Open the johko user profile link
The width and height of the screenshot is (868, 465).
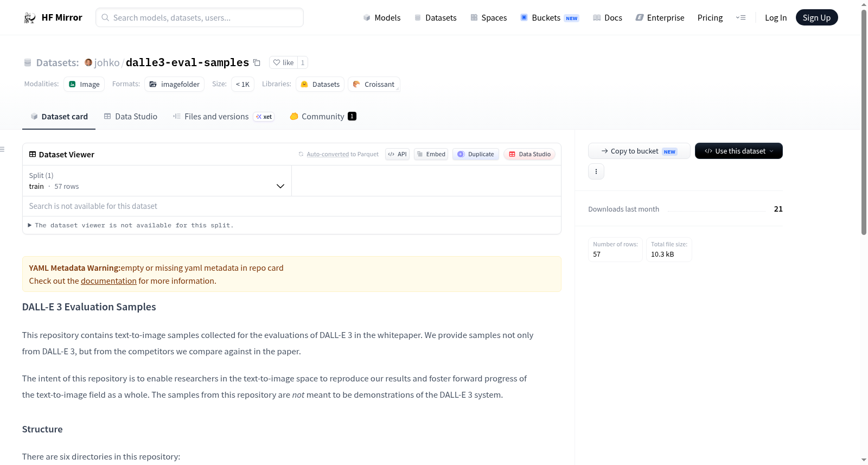pos(107,63)
